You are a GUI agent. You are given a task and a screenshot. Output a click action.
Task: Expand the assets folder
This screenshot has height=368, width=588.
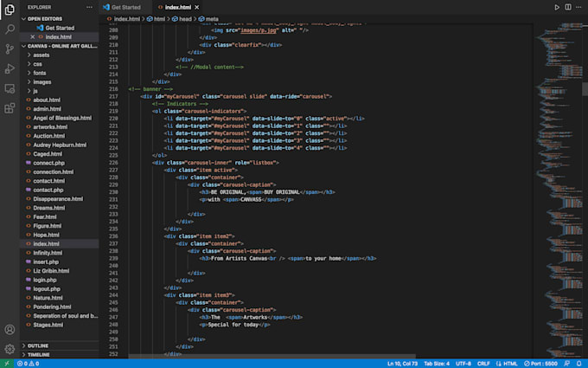(x=42, y=54)
